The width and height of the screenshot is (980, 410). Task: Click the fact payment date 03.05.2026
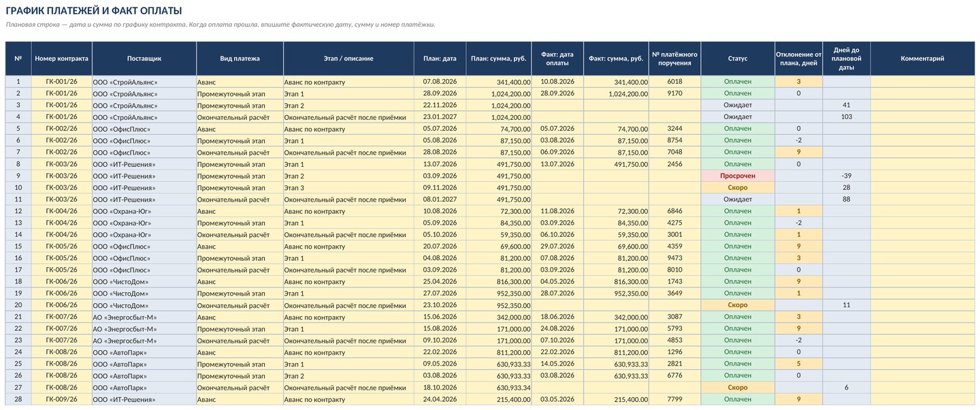(557, 399)
